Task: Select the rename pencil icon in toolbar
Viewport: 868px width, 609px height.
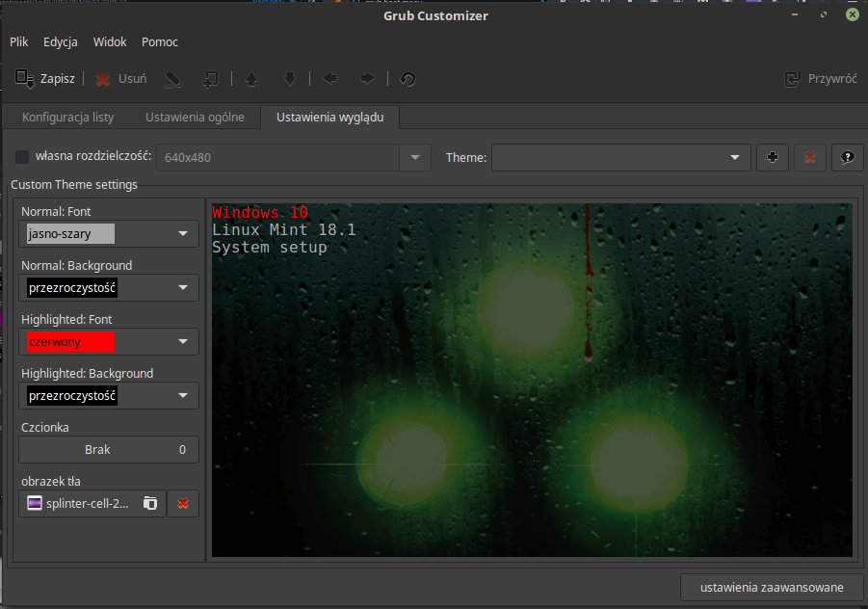Action: click(x=174, y=79)
